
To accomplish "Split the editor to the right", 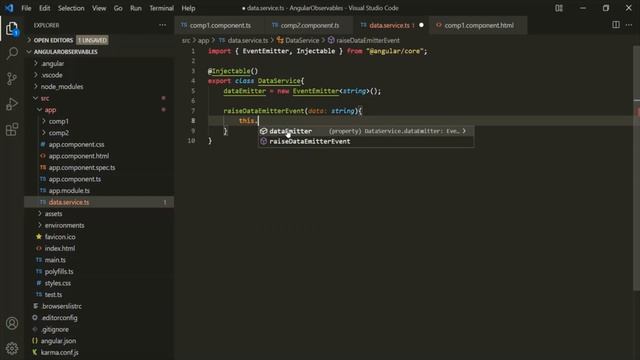I will coord(616,25).
